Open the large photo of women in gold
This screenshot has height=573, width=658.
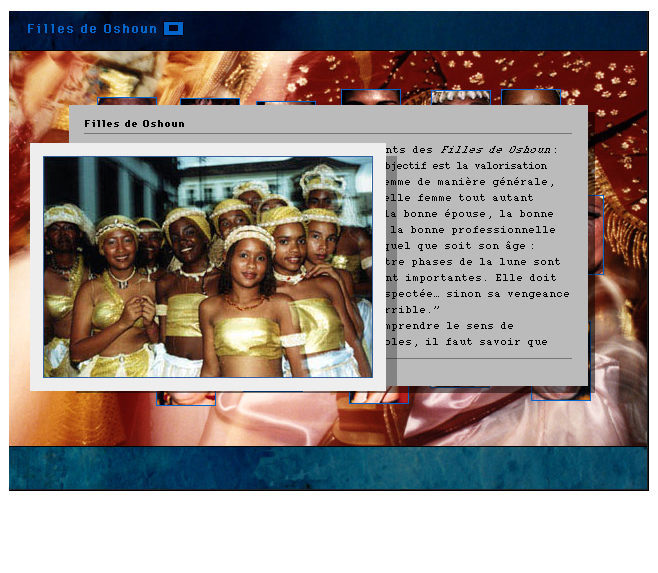tap(207, 267)
